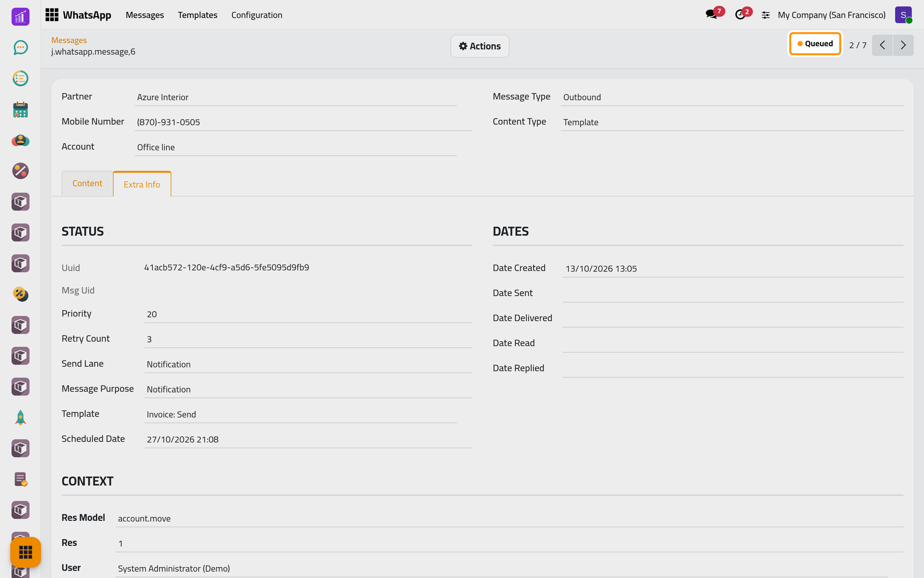Open the To-do list sidebar icon
Viewport: 924px width, 578px height.
(20, 79)
